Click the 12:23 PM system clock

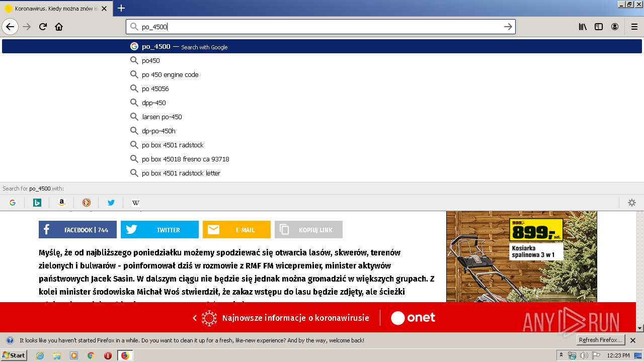coord(618,355)
